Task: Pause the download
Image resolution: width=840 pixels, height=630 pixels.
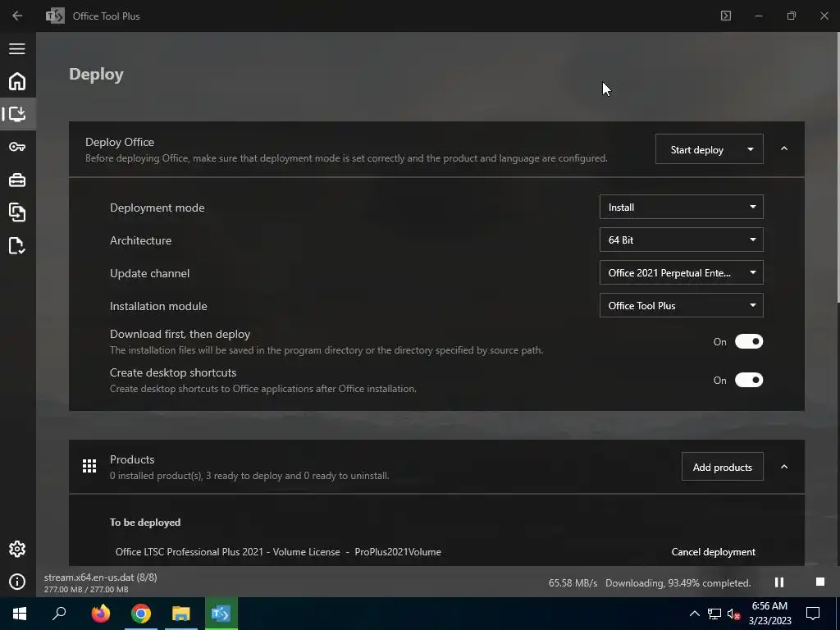Action: pyautogui.click(x=779, y=582)
